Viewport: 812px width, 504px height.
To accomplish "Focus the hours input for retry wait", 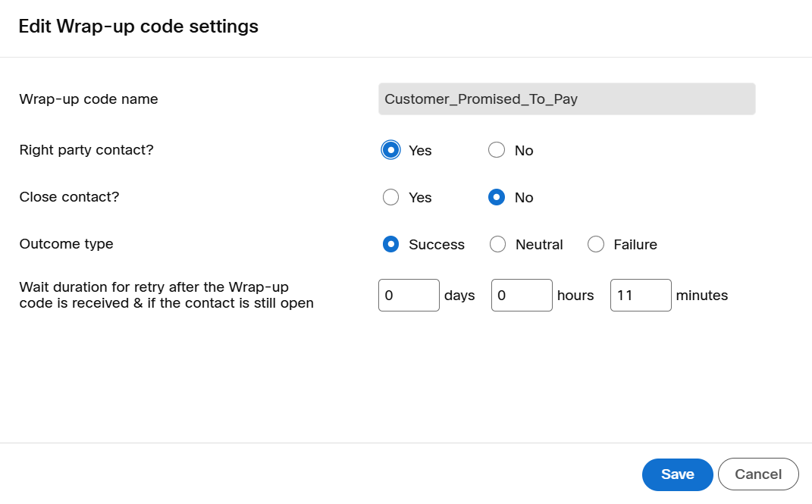I will tap(522, 295).
